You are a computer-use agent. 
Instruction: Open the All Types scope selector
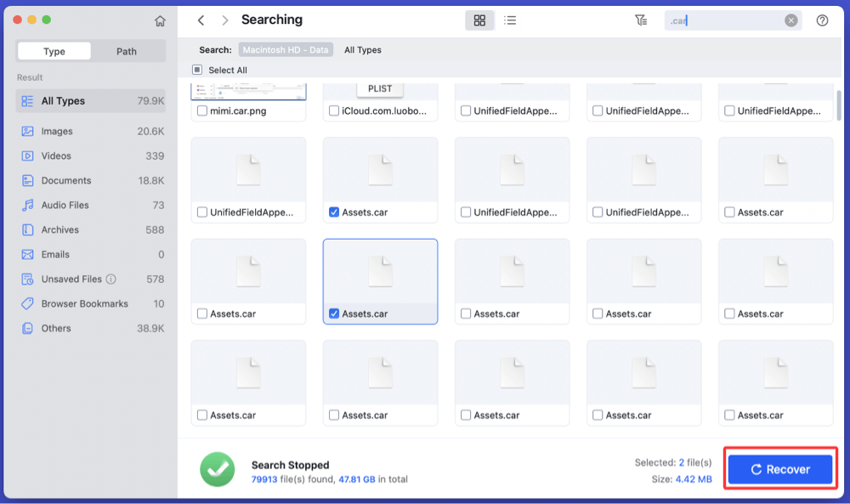[x=361, y=50]
